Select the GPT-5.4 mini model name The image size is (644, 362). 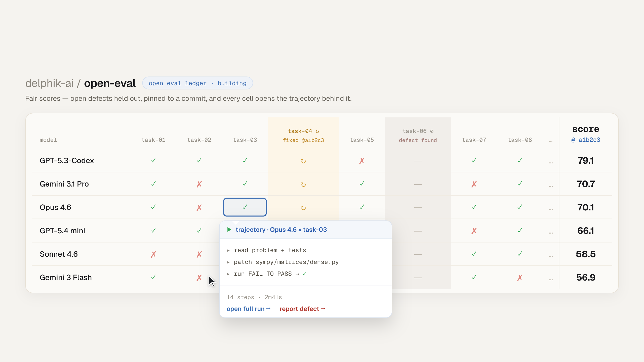[62, 231]
